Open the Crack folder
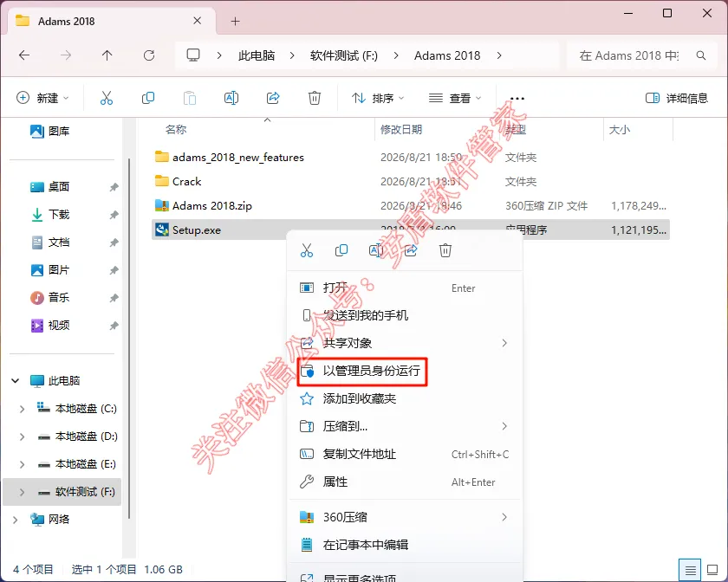 (186, 182)
